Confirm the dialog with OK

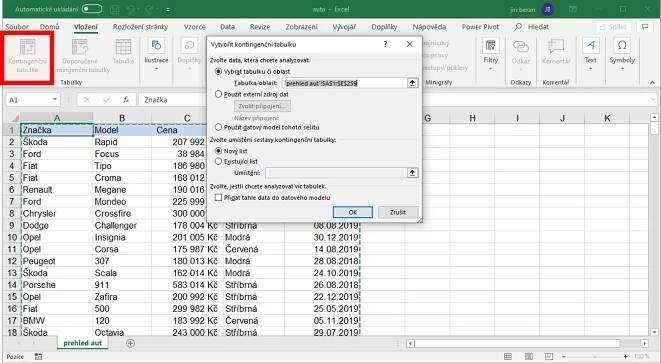352,212
